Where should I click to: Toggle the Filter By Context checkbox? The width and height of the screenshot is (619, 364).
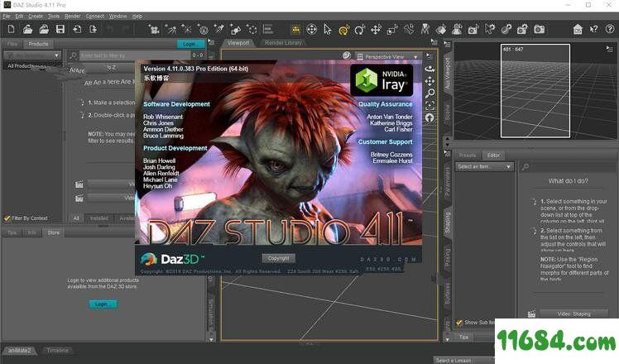[7, 218]
